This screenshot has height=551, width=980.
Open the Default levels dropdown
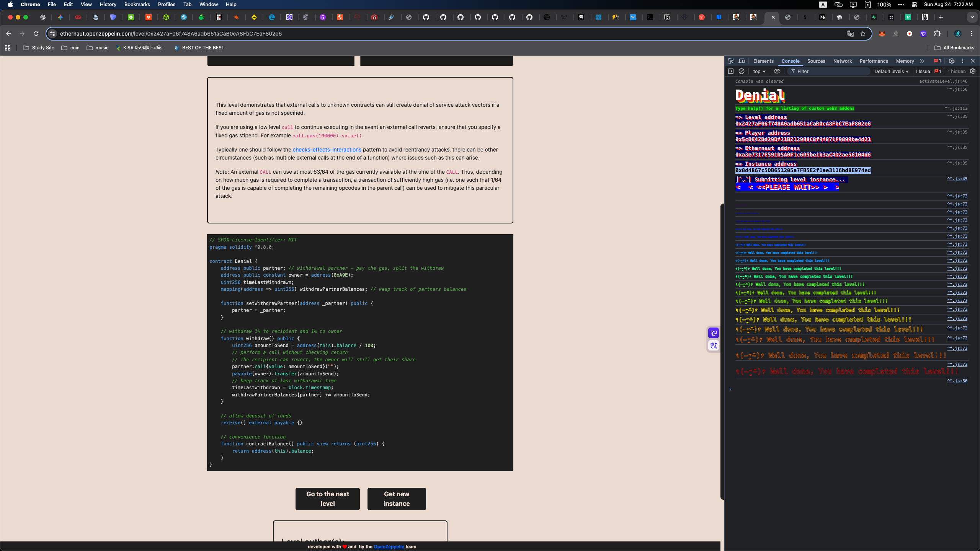pos(891,71)
